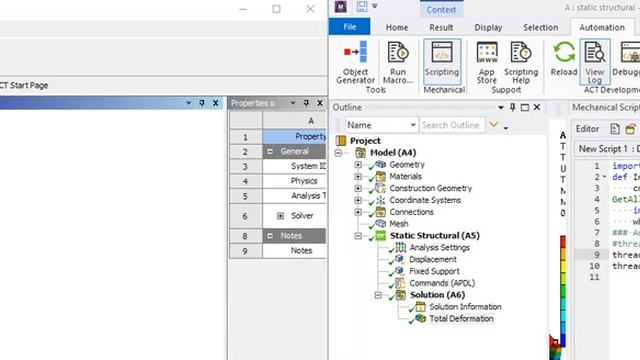Select Static Structural (A5)

point(435,236)
